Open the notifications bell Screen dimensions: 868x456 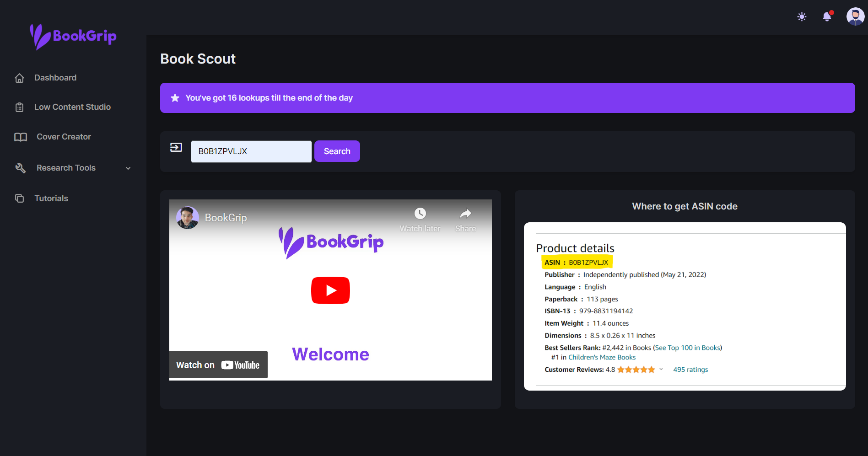827,17
